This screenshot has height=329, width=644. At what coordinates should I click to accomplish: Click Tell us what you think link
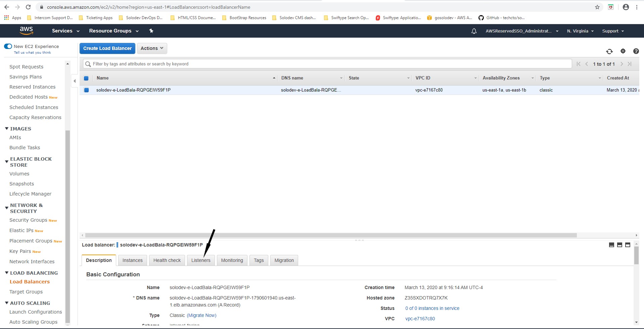point(32,53)
